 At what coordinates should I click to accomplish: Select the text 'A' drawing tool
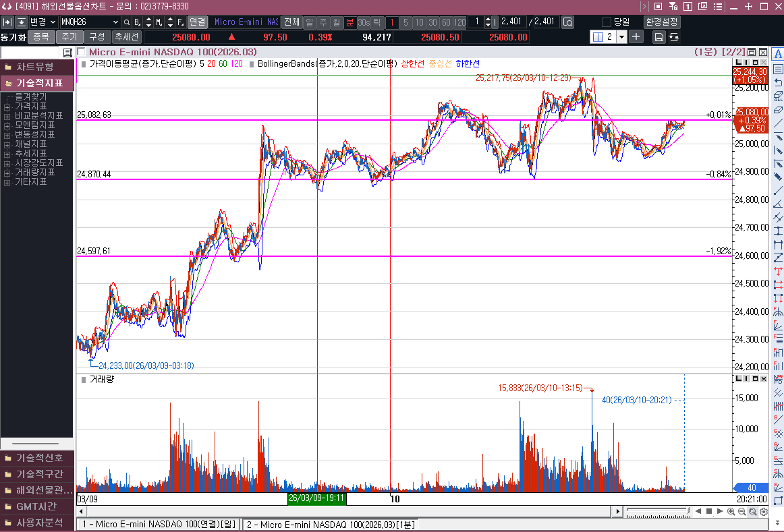(778, 55)
